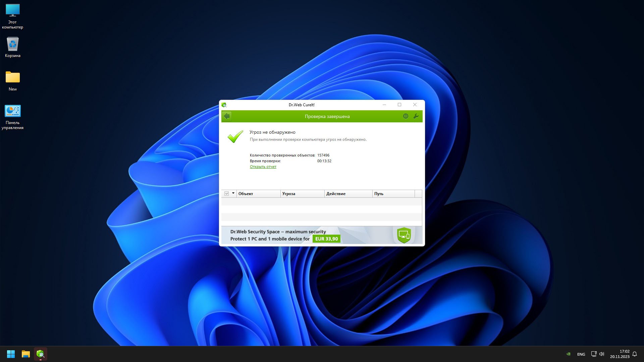Open the ENG language switcher
Viewport: 644px width, 362px height.
(x=581, y=354)
